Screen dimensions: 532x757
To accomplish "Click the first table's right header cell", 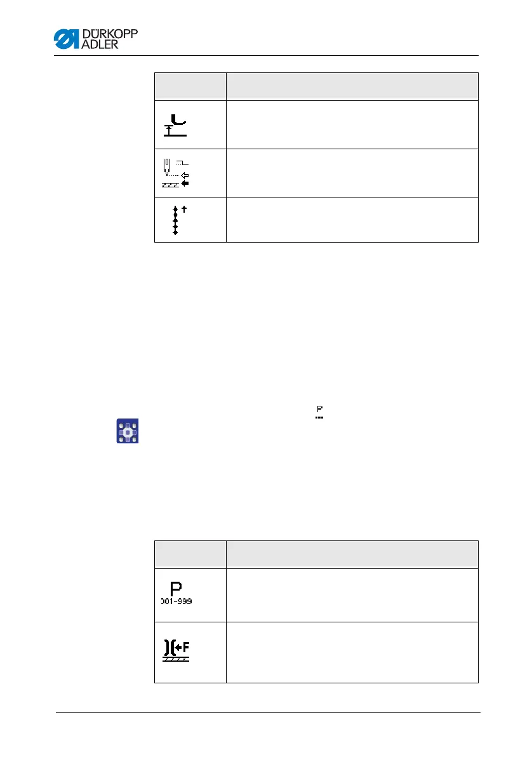I will pos(352,87).
